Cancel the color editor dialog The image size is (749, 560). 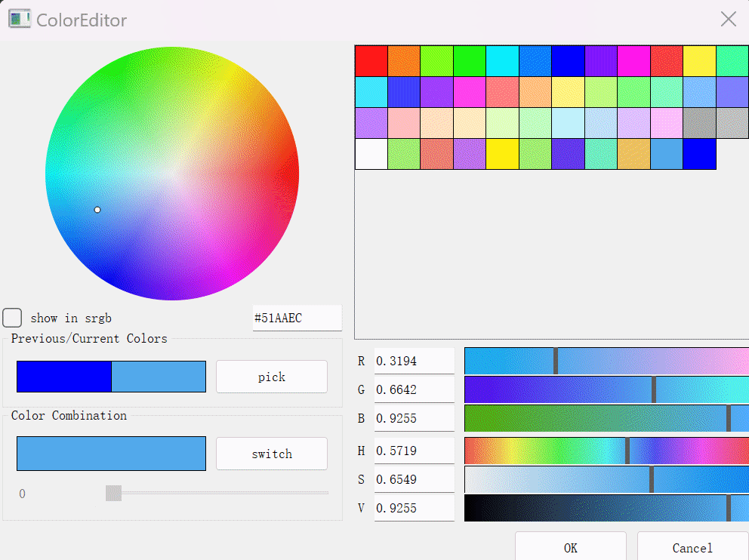pos(692,547)
